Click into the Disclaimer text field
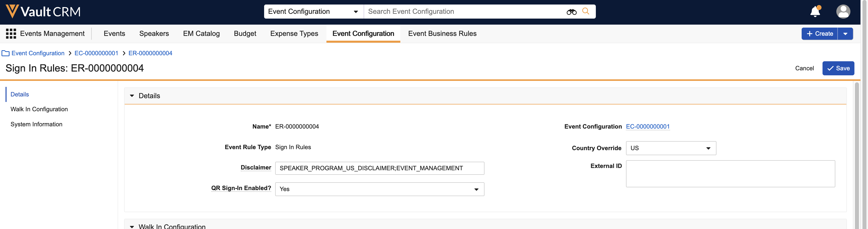Screen dimensions: 868x229 379,168
